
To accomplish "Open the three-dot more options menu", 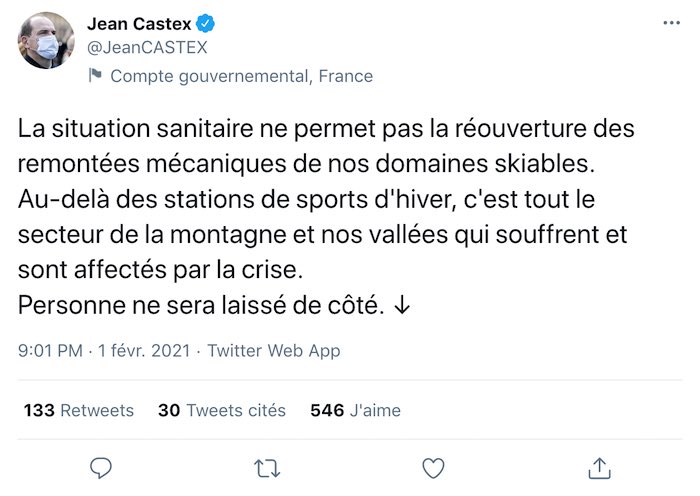I will tap(668, 22).
